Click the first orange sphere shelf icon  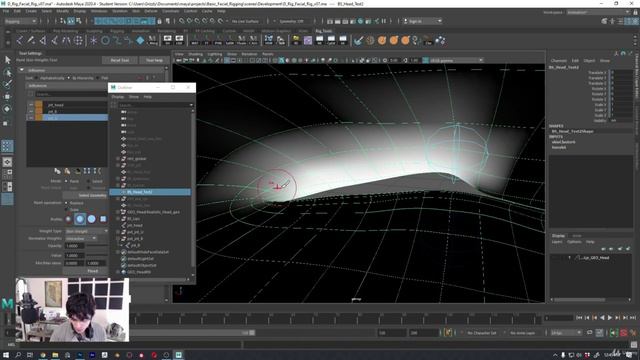click(382, 40)
